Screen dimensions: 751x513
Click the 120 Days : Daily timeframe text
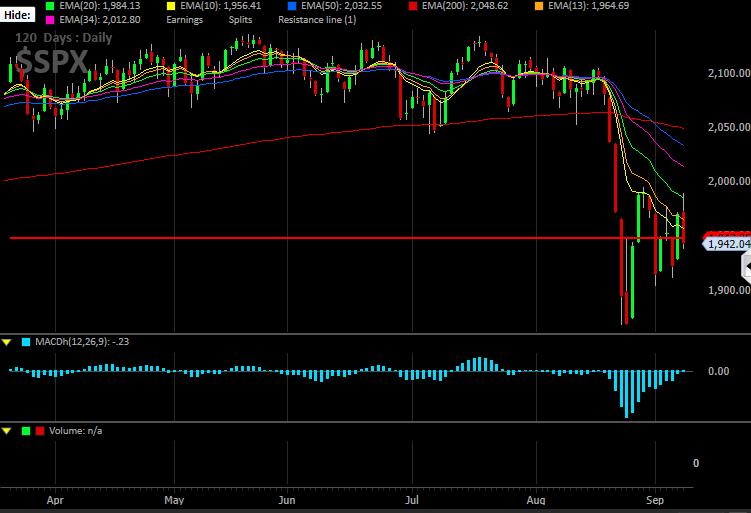pos(63,38)
